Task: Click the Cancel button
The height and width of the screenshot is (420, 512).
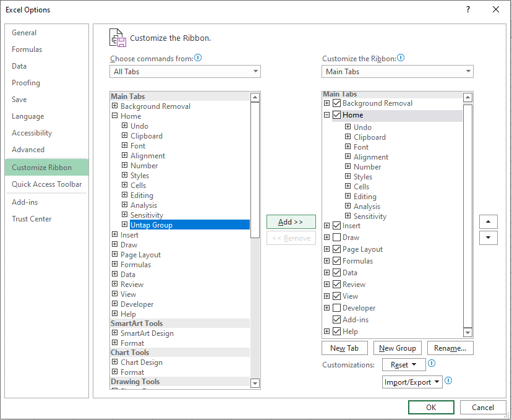Action: (483, 407)
